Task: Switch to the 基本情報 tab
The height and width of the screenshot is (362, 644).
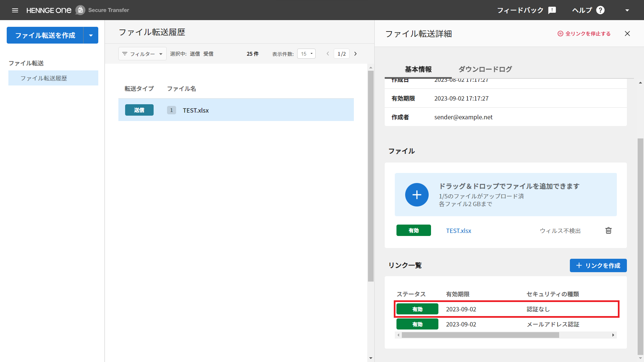Action: 418,69
